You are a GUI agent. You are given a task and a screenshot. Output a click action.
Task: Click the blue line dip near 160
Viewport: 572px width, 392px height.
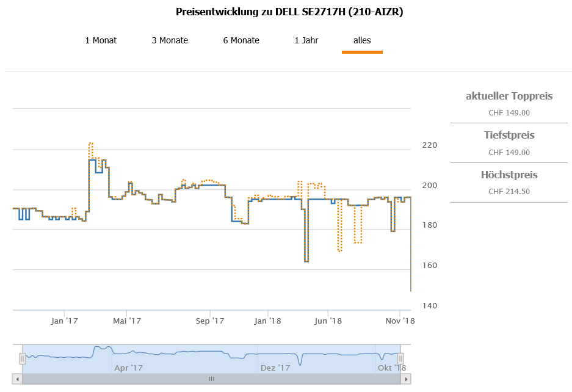(306, 261)
